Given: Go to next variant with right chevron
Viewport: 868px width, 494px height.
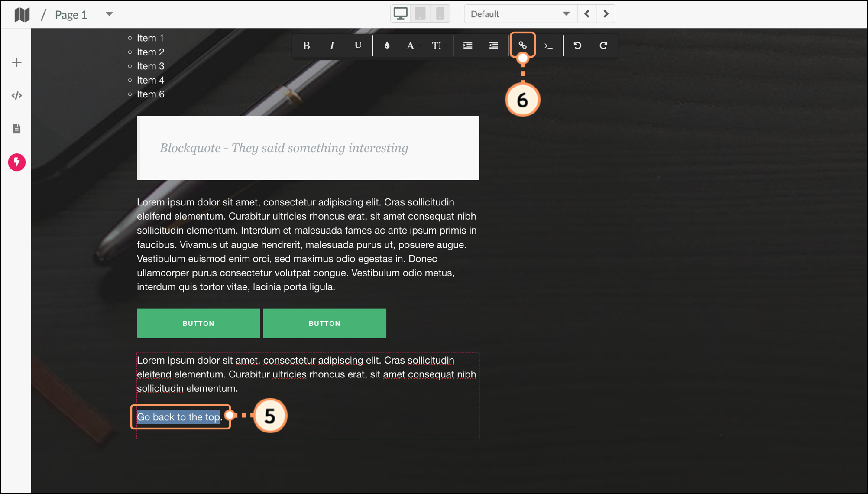Looking at the screenshot, I should coord(606,14).
